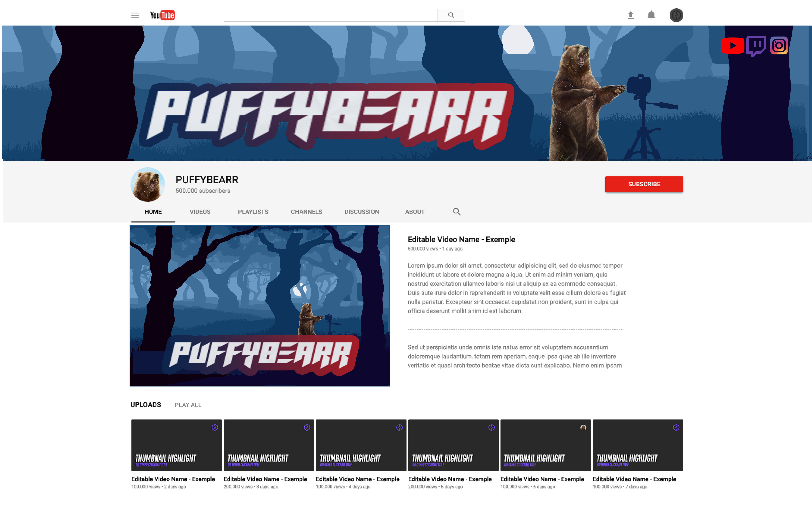Click the featured PUFFYBEARR video player

tap(260, 305)
